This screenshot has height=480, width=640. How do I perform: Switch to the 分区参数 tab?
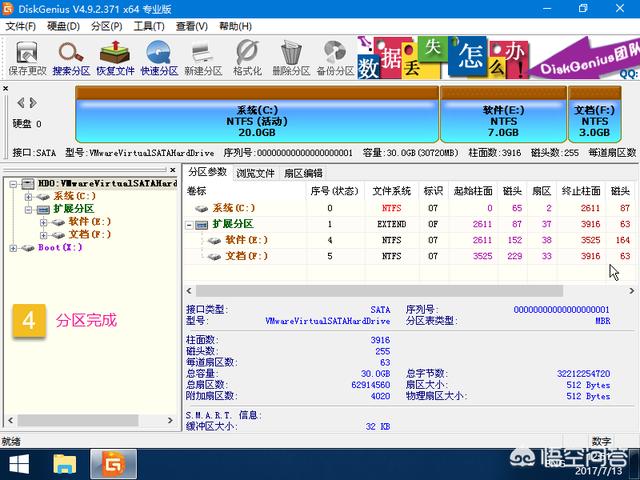tap(207, 172)
